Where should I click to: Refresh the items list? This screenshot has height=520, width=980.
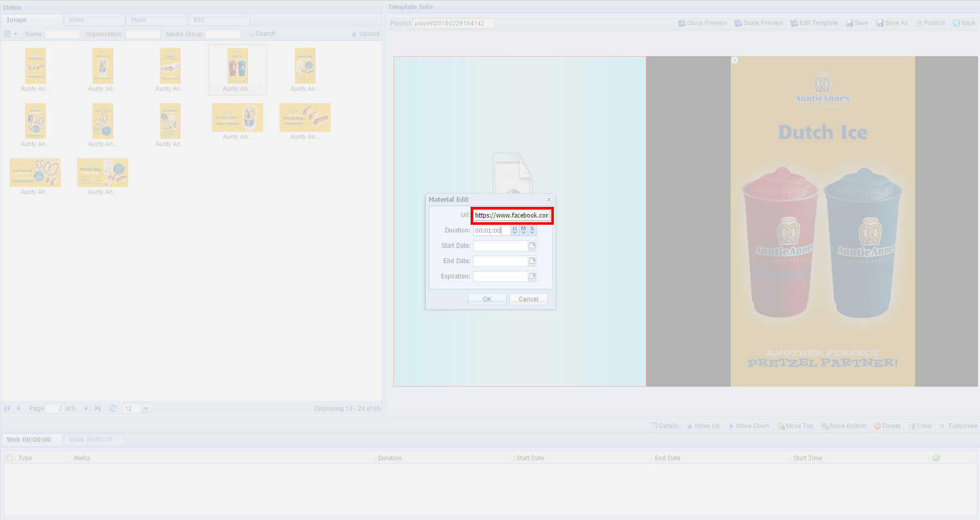point(113,408)
